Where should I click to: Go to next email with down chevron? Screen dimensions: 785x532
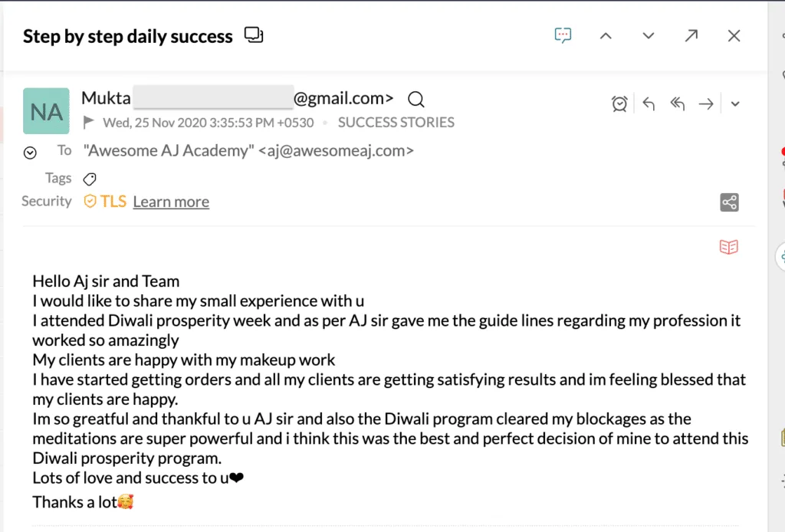tap(649, 36)
